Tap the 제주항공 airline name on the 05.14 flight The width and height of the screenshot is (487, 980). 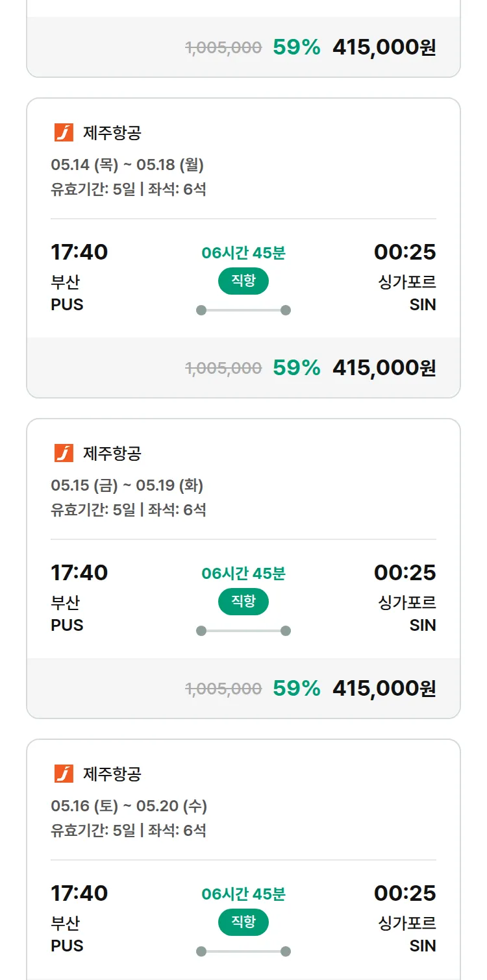point(112,133)
